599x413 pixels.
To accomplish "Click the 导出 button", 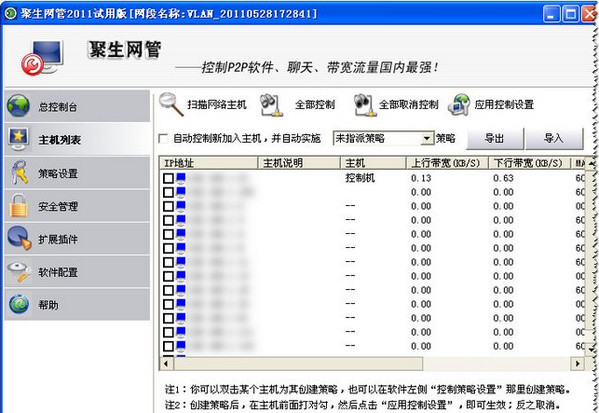I will [495, 138].
